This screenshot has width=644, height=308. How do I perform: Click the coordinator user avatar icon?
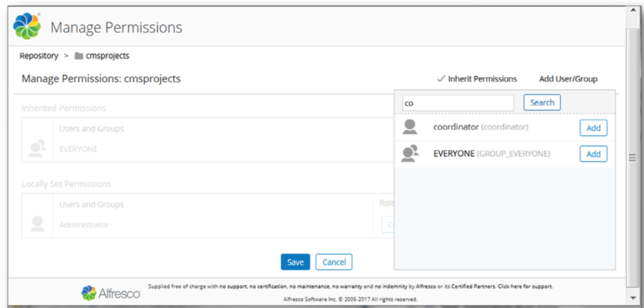click(x=410, y=128)
